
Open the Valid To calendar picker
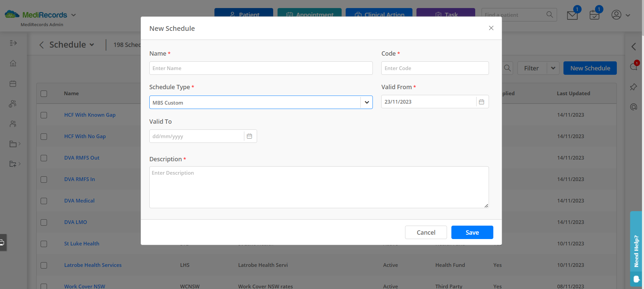click(249, 136)
